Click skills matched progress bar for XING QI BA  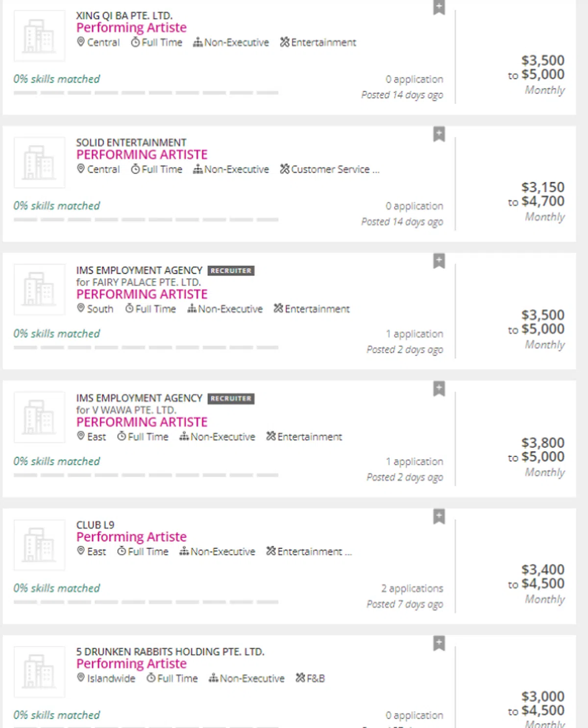[x=146, y=93]
